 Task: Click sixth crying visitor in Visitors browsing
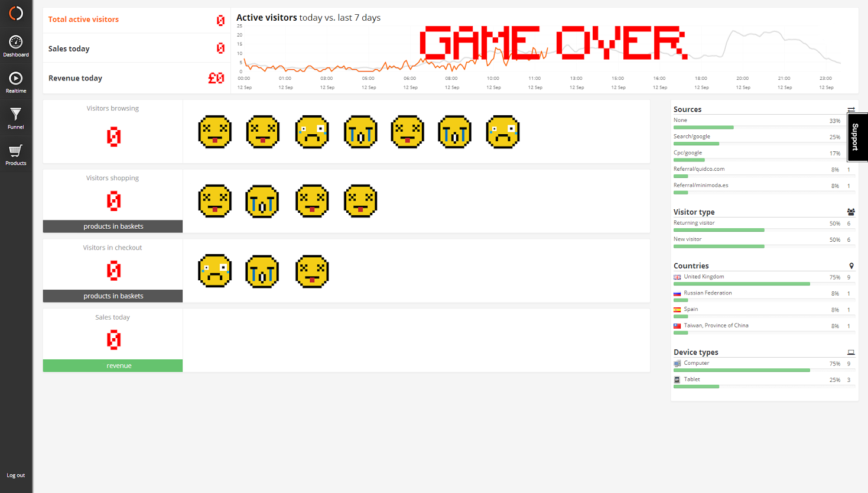tap(455, 132)
